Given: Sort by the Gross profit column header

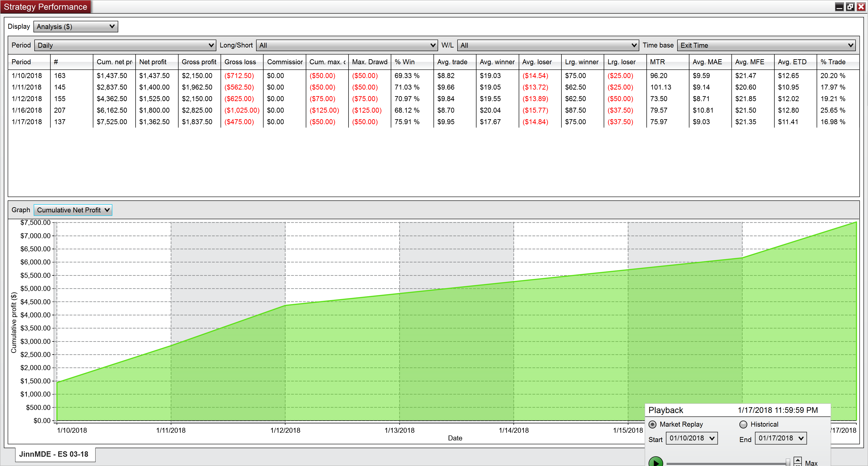Looking at the screenshot, I should 199,62.
